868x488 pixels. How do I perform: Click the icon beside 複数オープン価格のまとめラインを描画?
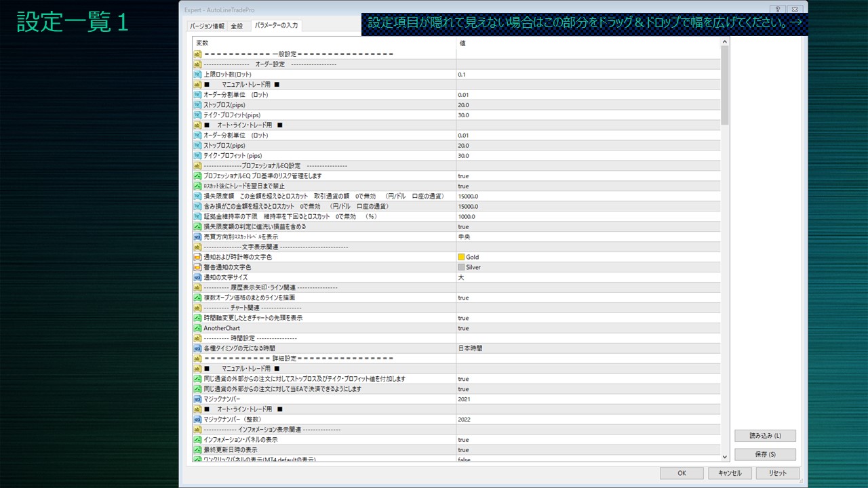coord(198,298)
